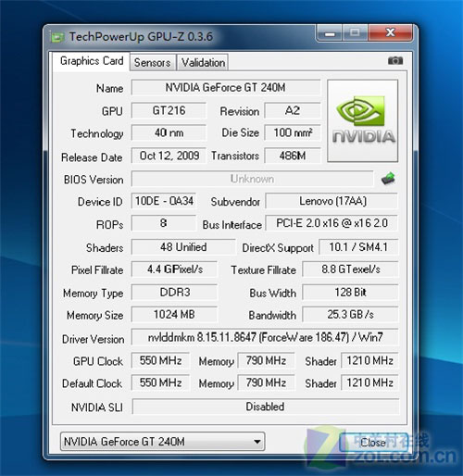Click the Memory Type value DDR3

click(x=174, y=292)
